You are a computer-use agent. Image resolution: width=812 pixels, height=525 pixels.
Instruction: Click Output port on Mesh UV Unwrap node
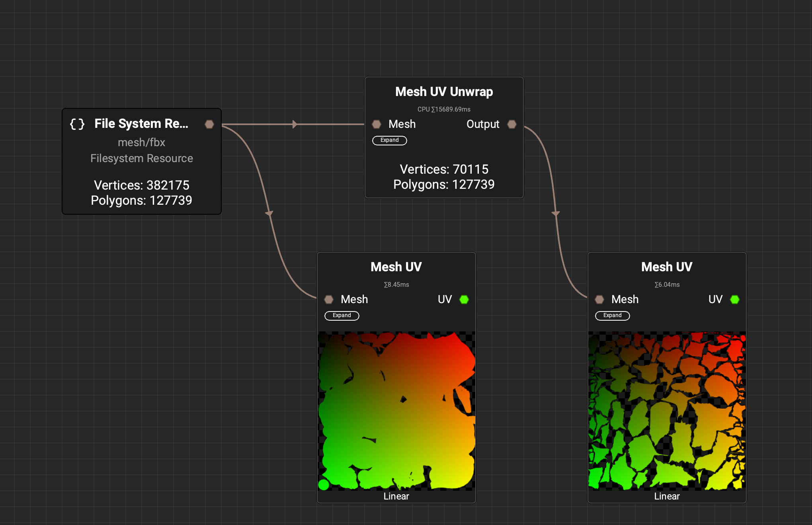[x=512, y=124]
